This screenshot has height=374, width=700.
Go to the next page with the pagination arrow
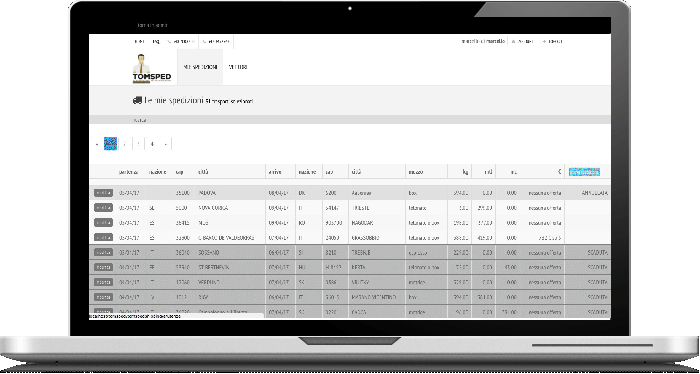tap(166, 144)
